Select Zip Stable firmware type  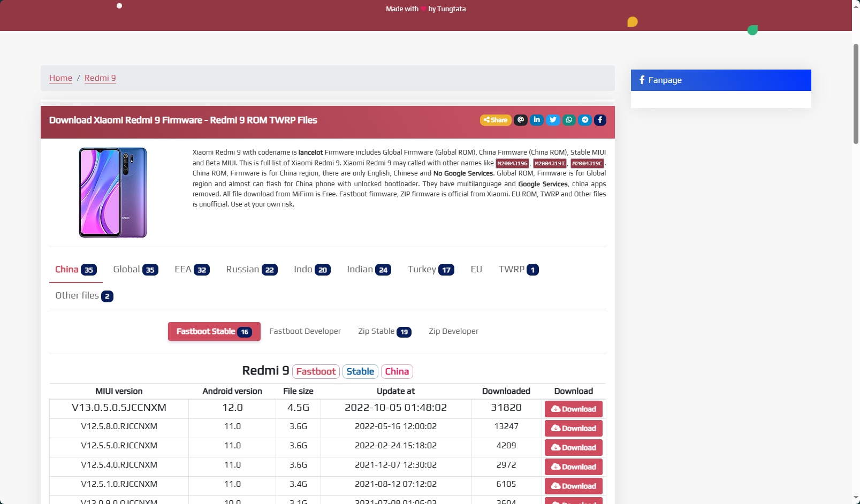point(384,332)
